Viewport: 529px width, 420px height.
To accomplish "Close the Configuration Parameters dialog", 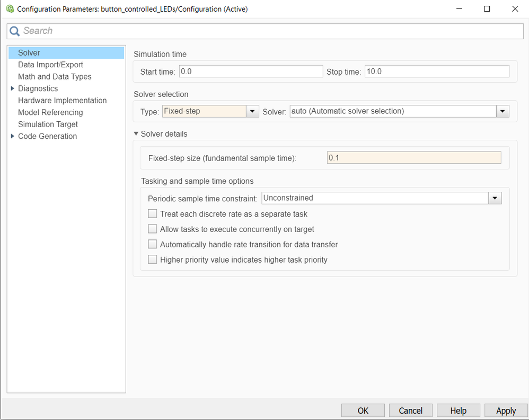I will point(515,9).
